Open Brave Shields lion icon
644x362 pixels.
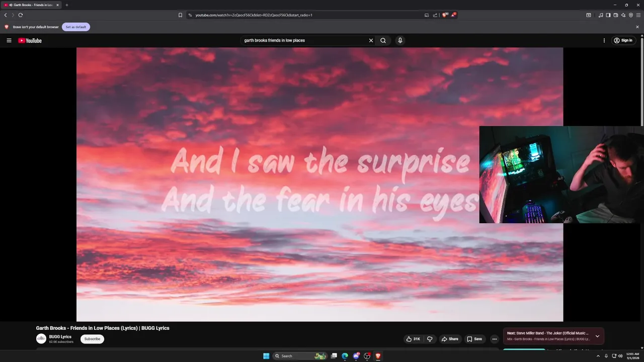[445, 15]
